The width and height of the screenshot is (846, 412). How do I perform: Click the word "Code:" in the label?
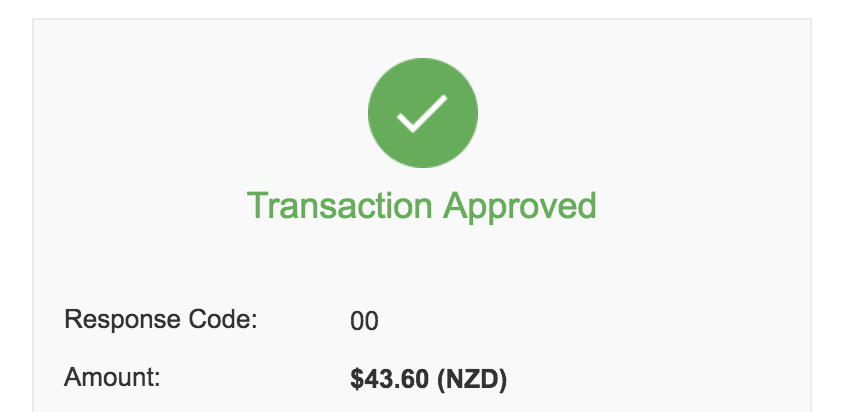pos(227,321)
